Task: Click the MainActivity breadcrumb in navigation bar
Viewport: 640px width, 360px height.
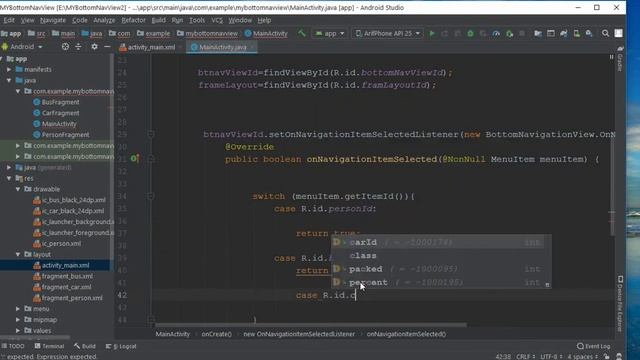Action: pos(266,33)
